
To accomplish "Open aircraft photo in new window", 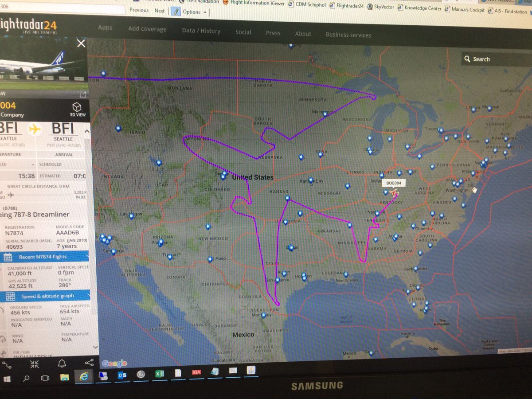I will (82, 94).
